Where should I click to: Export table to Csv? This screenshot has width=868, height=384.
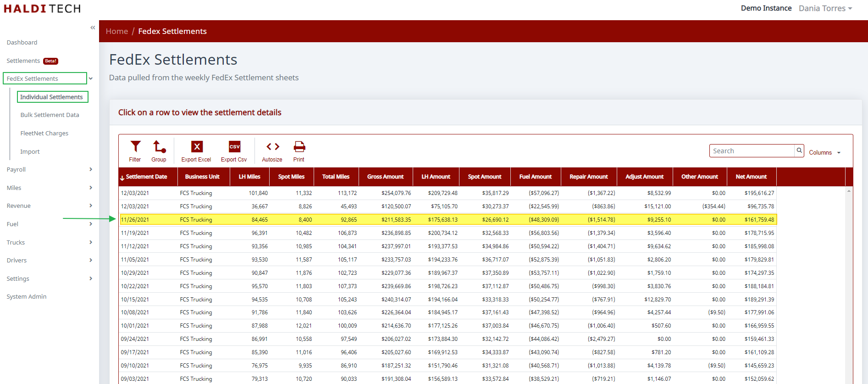234,151
